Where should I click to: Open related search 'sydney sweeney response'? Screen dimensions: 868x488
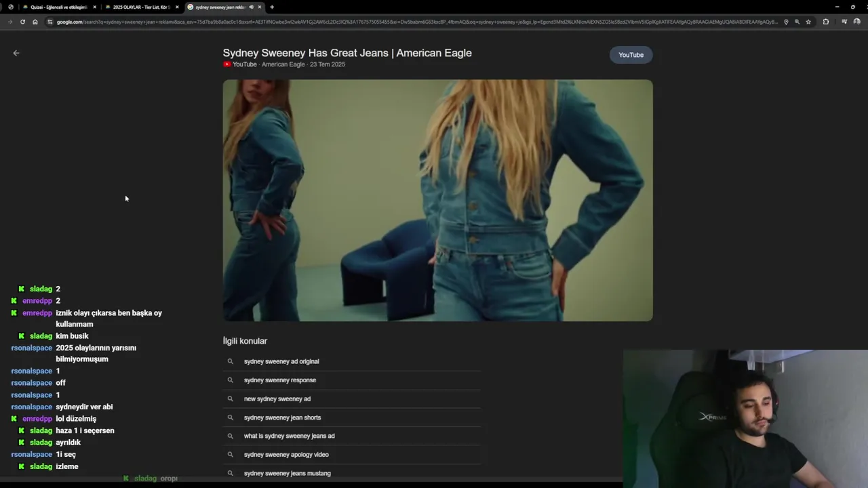coord(280,380)
